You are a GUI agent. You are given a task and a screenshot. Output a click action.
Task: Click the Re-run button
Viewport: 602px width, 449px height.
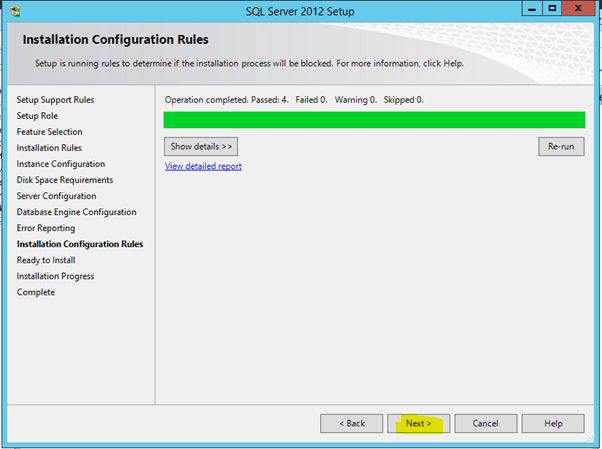561,146
